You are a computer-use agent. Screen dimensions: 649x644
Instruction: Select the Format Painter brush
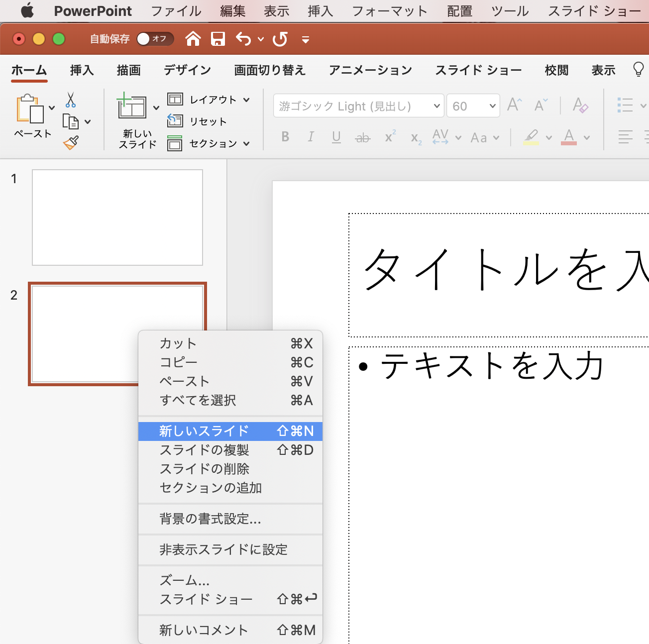pos(71,143)
